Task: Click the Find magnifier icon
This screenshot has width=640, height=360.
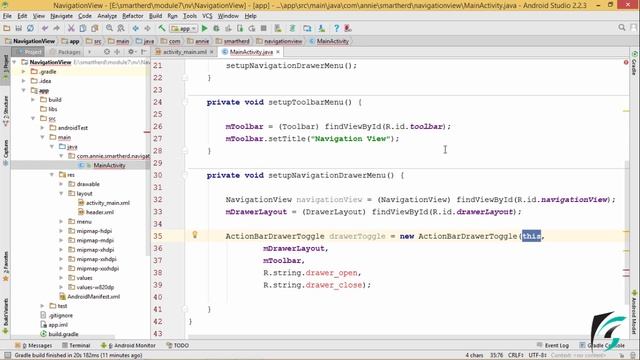Action: 109,28
